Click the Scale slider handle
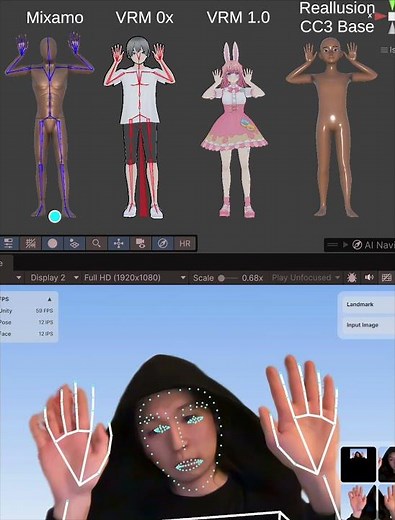 coord(221,278)
